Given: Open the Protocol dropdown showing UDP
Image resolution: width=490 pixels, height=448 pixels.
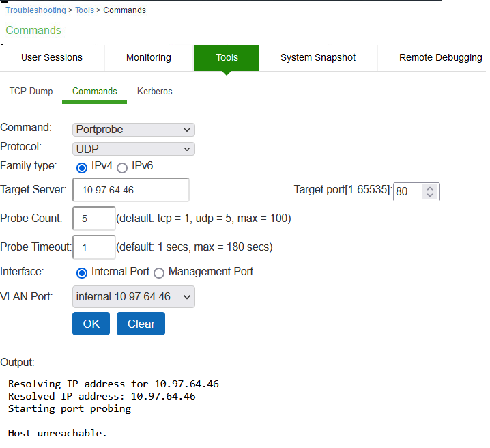Looking at the screenshot, I should click(x=134, y=149).
